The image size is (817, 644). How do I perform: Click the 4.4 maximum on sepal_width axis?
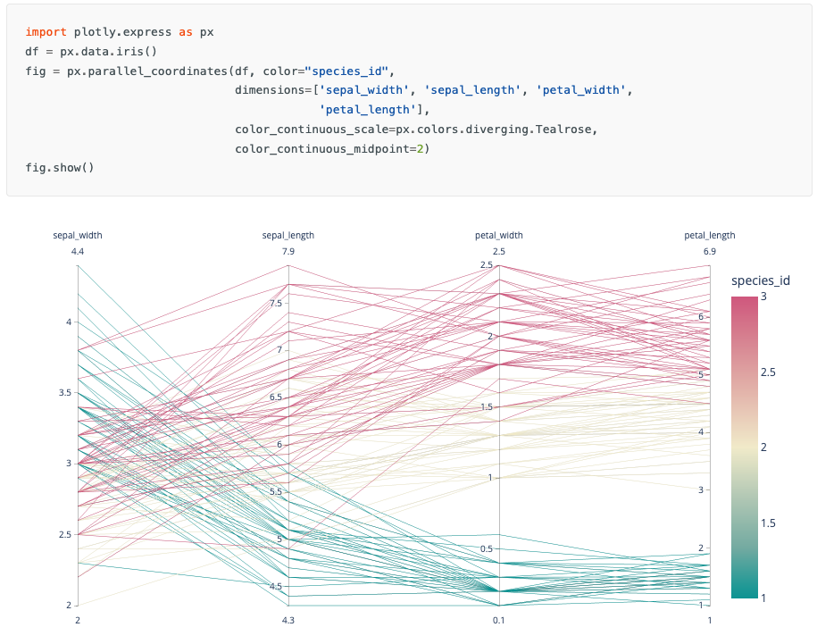[78, 252]
